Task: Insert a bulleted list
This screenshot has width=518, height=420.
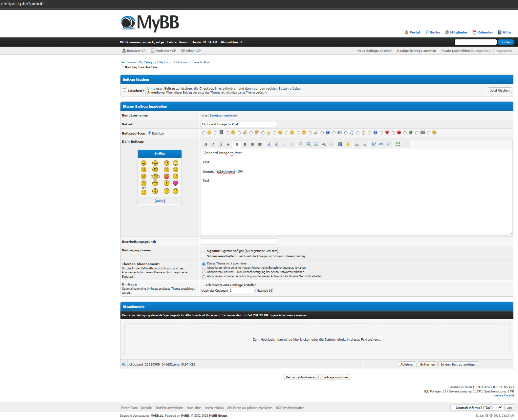Action: [357, 144]
